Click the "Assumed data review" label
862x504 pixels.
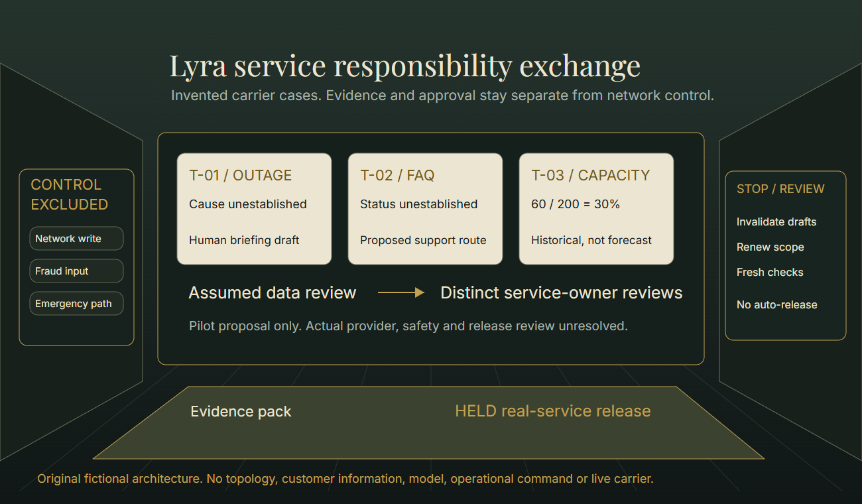point(273,292)
